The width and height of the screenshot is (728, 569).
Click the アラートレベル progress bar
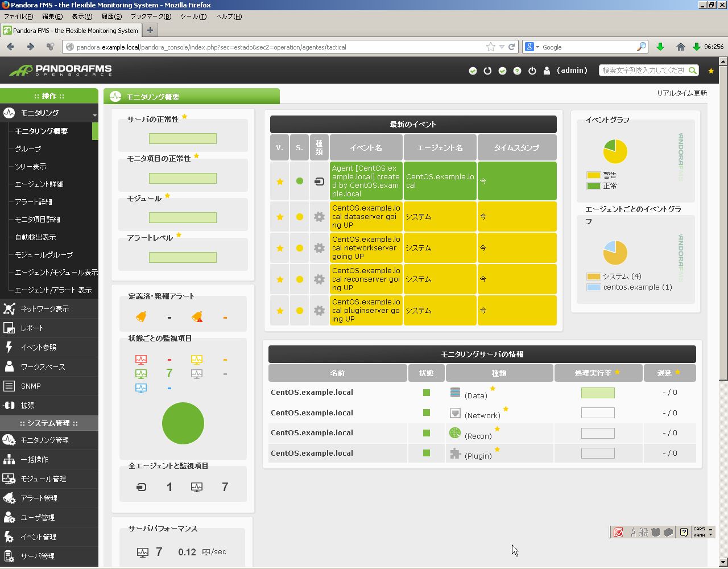tap(183, 257)
